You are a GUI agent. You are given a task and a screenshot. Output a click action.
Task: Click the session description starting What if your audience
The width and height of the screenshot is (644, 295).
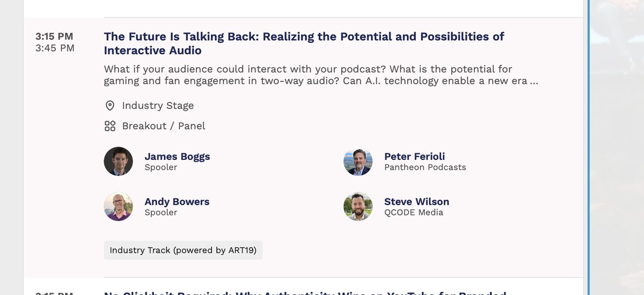click(x=321, y=75)
